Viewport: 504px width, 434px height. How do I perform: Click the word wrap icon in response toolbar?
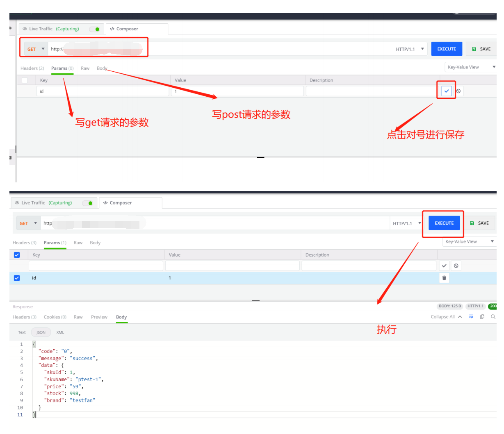(471, 317)
